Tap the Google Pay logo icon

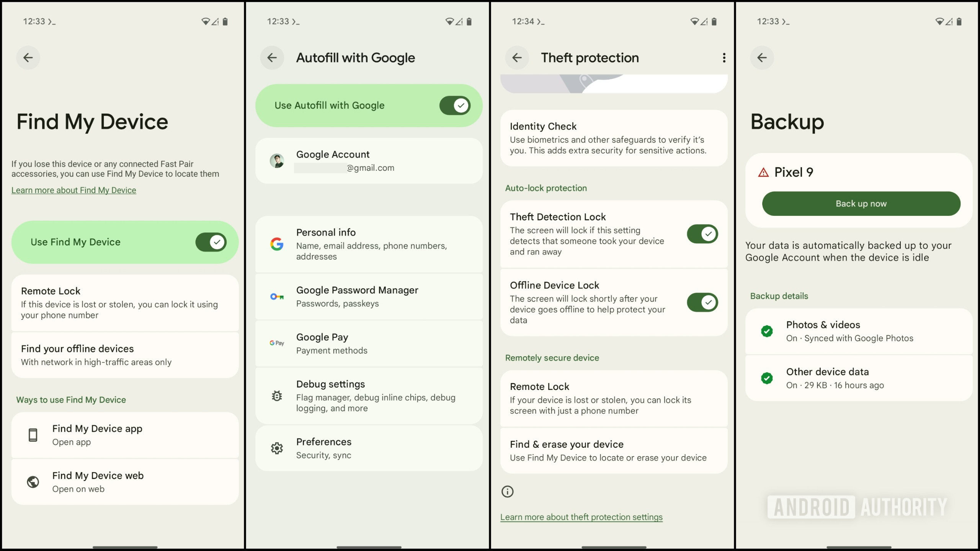pyautogui.click(x=277, y=343)
